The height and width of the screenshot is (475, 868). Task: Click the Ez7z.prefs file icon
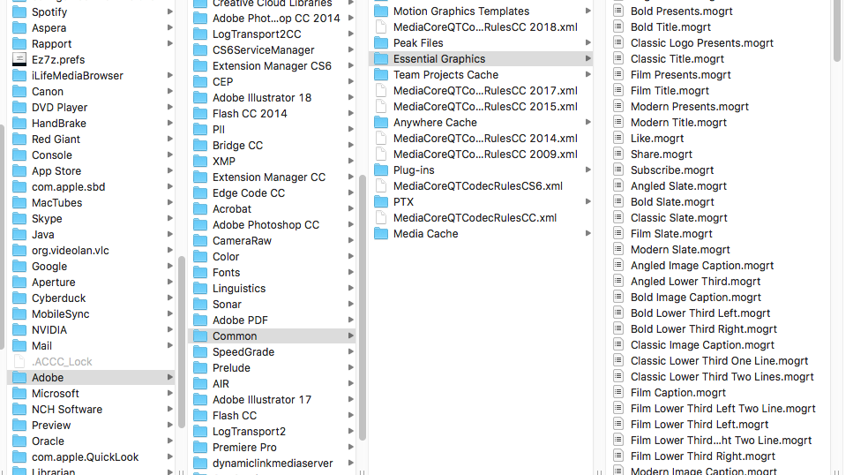click(x=19, y=59)
